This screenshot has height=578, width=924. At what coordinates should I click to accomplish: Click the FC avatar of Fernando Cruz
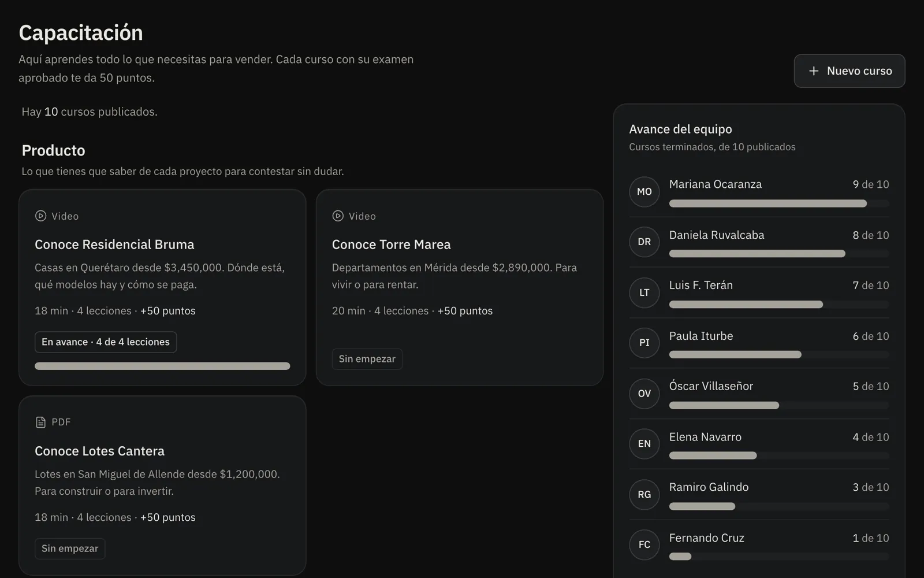644,545
